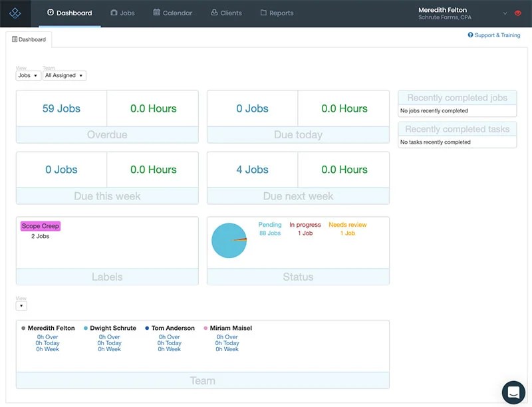Click Meredith Felton's gray color dot
The image size is (532, 407).
23,328
